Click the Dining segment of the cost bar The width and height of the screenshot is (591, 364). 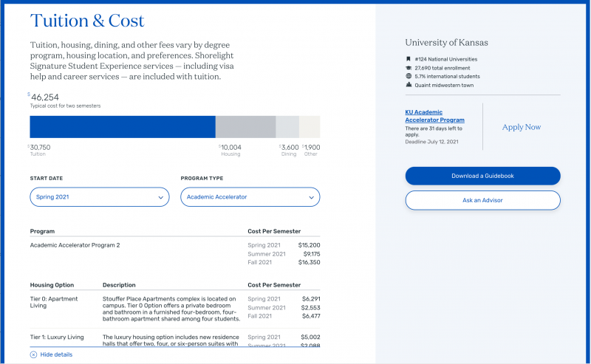287,127
